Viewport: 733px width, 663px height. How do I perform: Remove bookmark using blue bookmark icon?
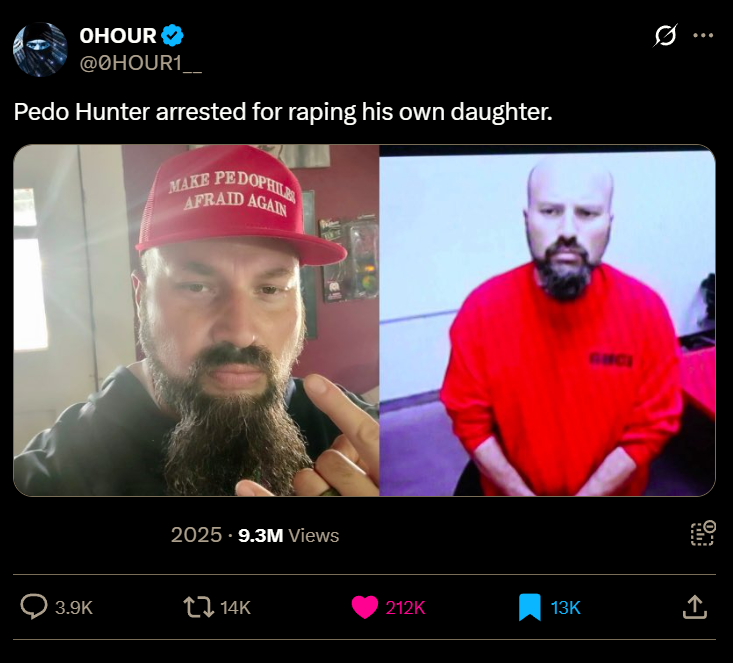click(530, 607)
